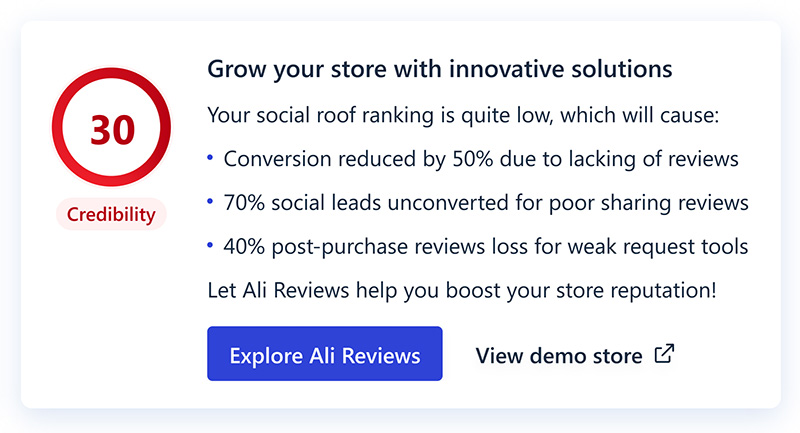
Task: Click the first blue bullet point dot
Action: [210, 158]
